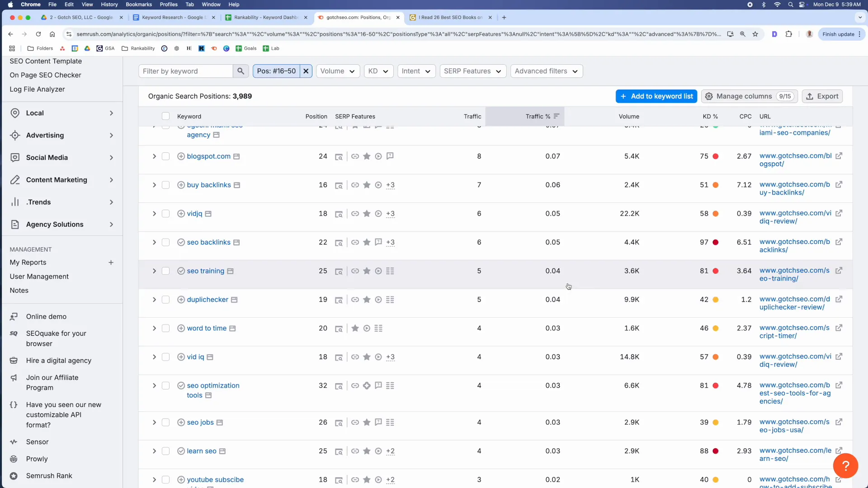Click Add to keyword list button
Viewport: 868px width, 488px height.
pyautogui.click(x=656, y=96)
